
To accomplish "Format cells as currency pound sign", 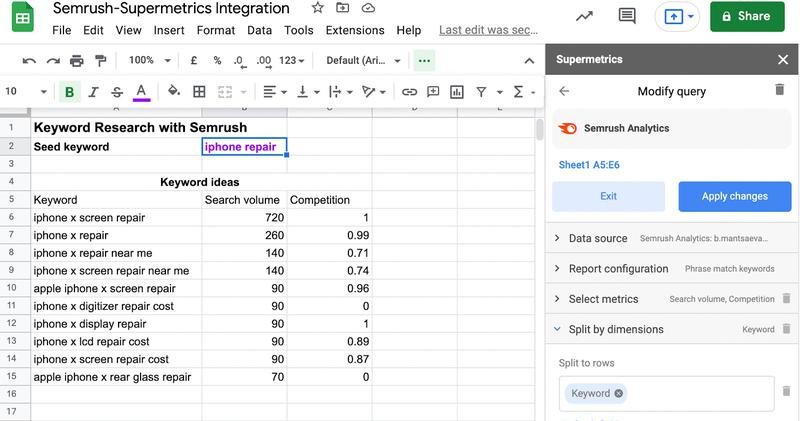I will coord(194,60).
